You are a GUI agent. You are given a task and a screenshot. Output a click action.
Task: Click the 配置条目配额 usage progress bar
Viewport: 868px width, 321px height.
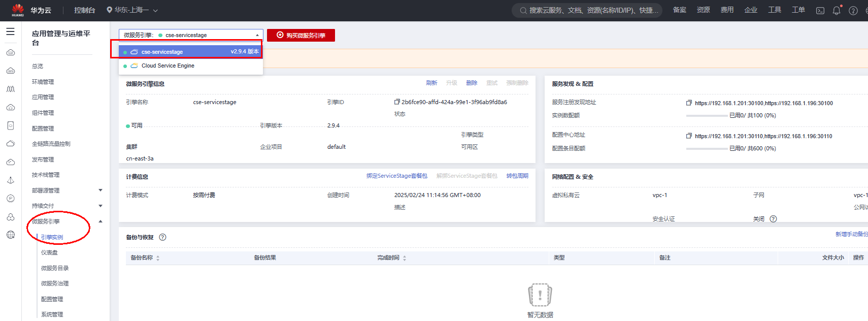click(x=707, y=149)
